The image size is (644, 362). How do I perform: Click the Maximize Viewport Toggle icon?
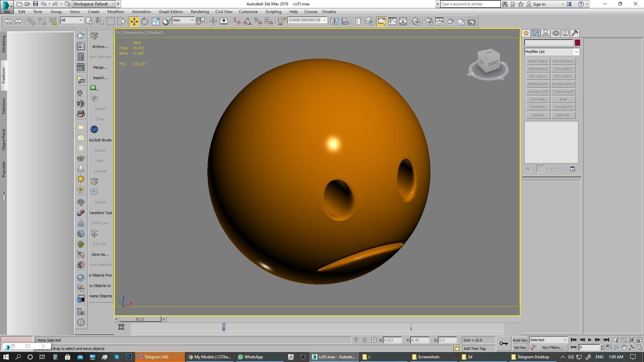pos(639,348)
